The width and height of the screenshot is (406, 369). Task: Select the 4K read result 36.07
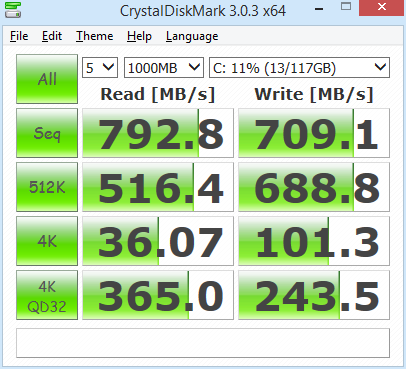pos(158,241)
